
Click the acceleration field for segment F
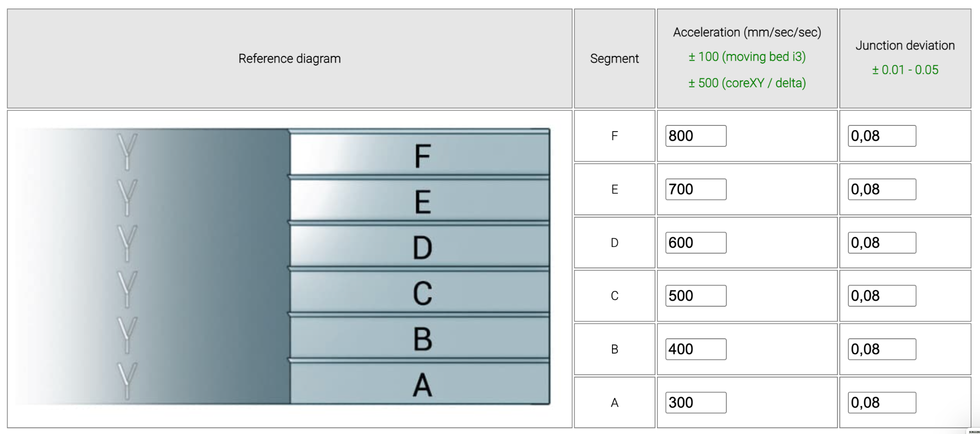coord(696,136)
